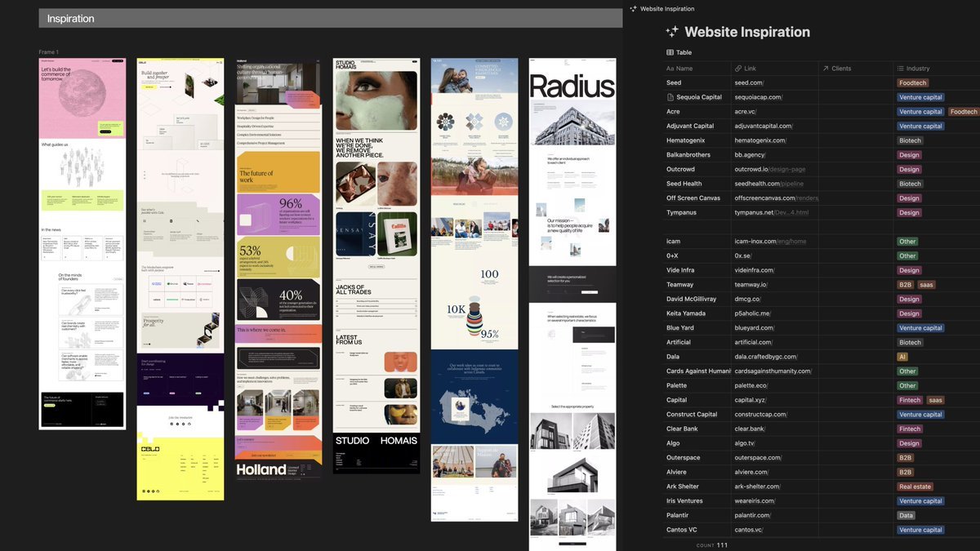Click the link icon in the Link column header

click(x=738, y=69)
